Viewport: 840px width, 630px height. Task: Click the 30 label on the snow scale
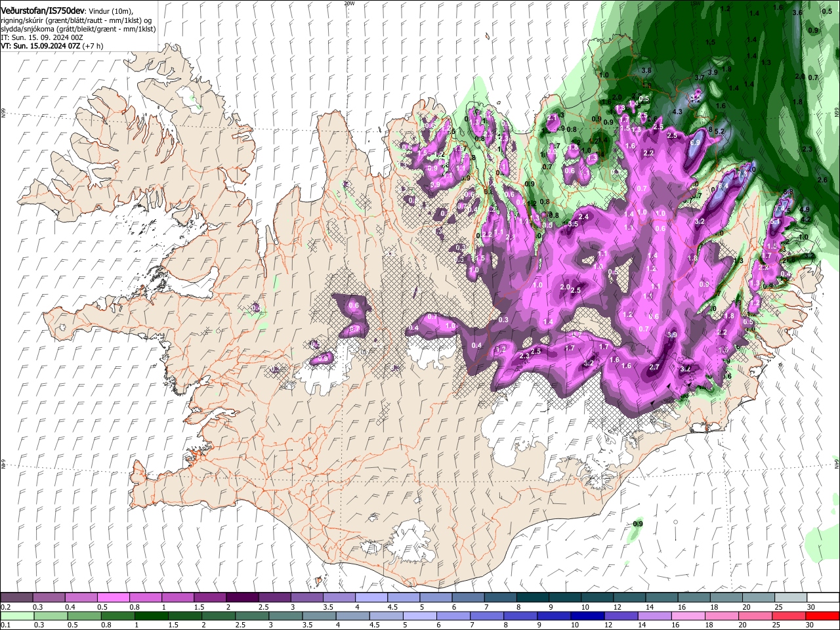point(811,607)
